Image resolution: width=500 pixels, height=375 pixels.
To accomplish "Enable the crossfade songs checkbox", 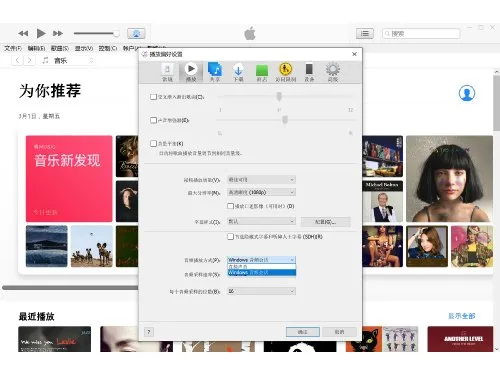I will click(x=153, y=97).
